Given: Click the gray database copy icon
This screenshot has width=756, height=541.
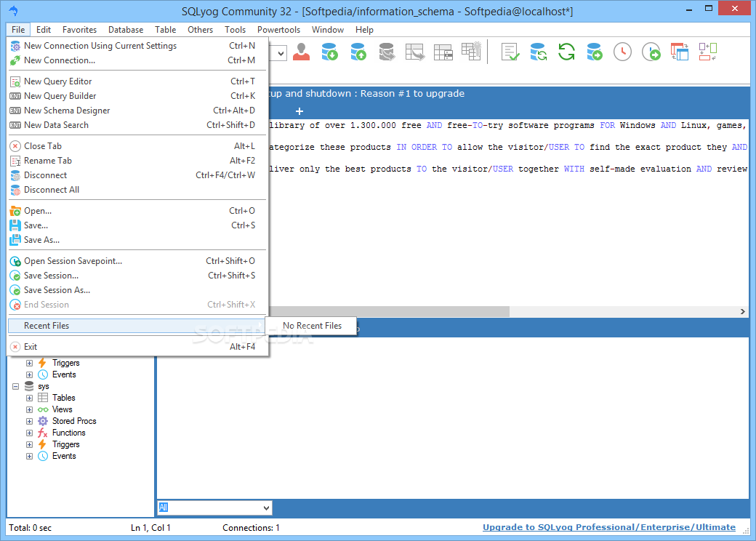Looking at the screenshot, I should [387, 52].
